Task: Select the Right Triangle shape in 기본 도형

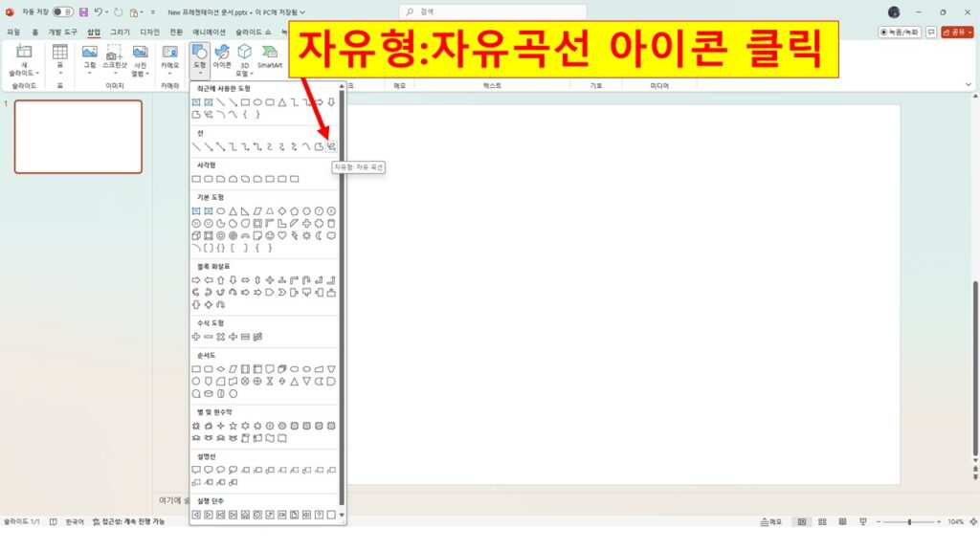Action: point(245,211)
